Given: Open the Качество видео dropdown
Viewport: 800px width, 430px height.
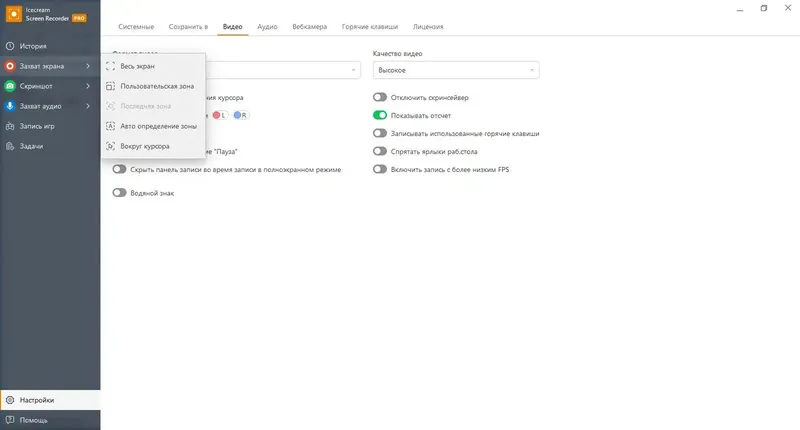Looking at the screenshot, I should click(x=456, y=70).
